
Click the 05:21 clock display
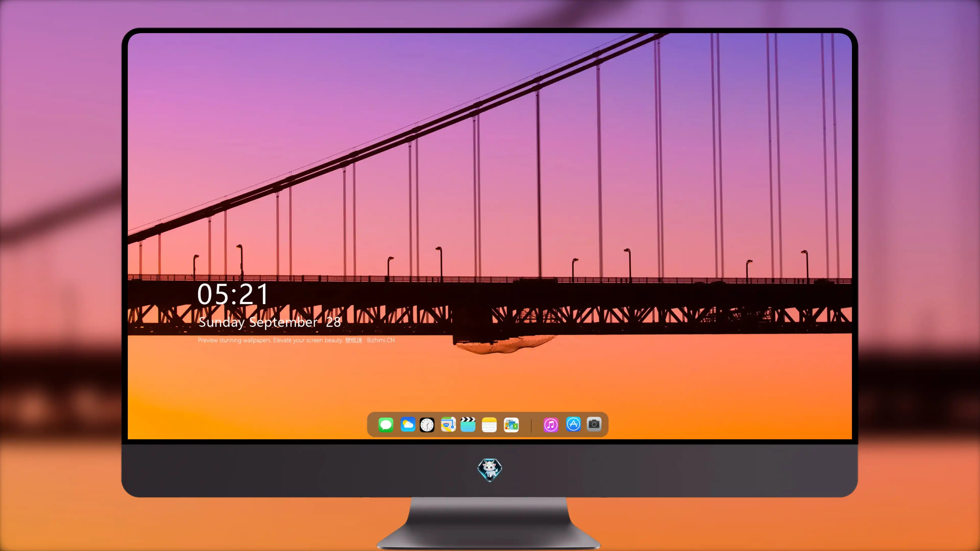(x=232, y=294)
